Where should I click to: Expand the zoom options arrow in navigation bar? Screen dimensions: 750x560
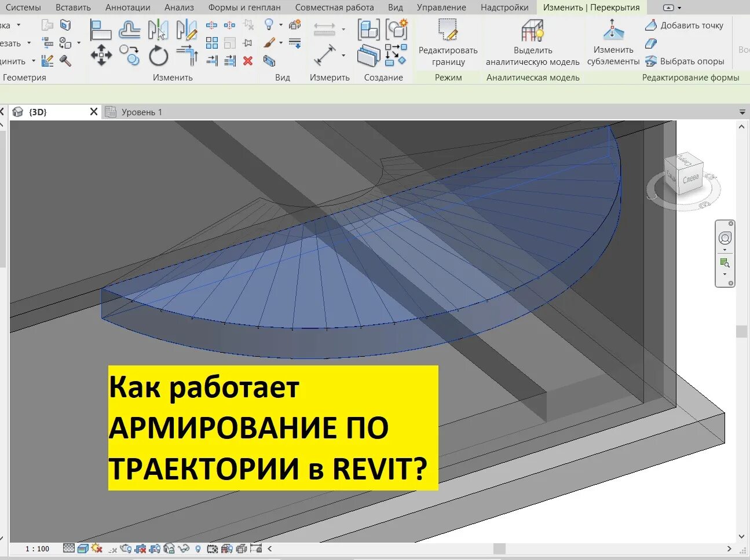click(x=725, y=274)
